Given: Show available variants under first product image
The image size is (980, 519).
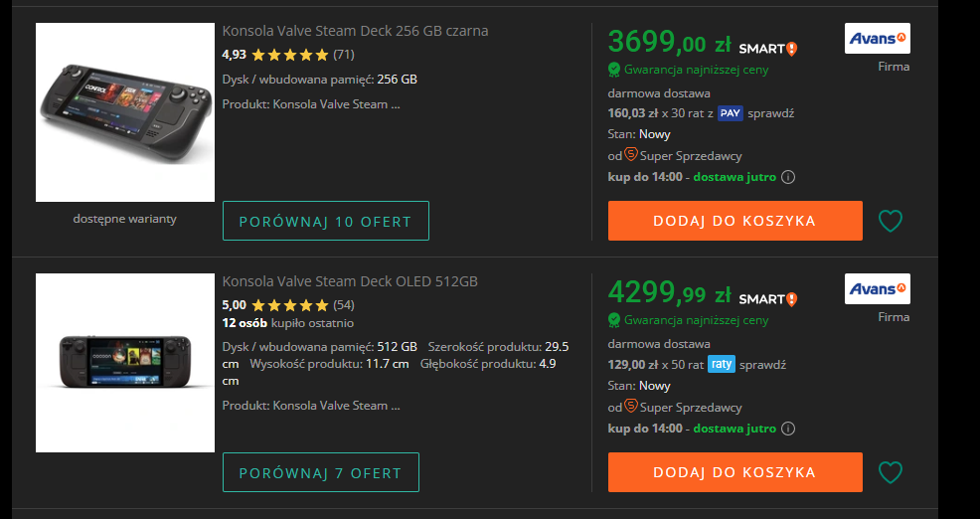Looking at the screenshot, I should coord(124,219).
